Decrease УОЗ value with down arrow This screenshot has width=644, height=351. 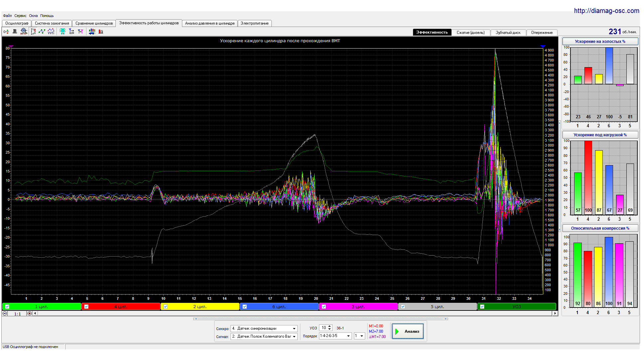[330, 329]
